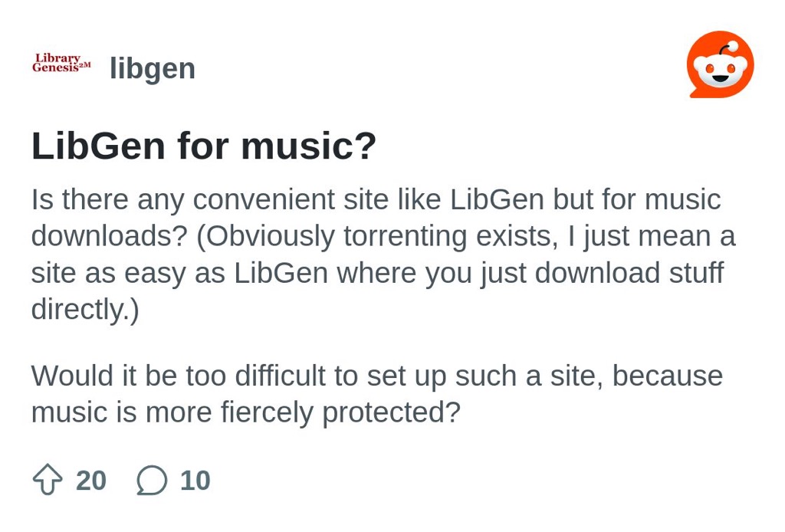The width and height of the screenshot is (785, 532).
Task: Click the Library Genesis subreddit logo
Action: 61,63
